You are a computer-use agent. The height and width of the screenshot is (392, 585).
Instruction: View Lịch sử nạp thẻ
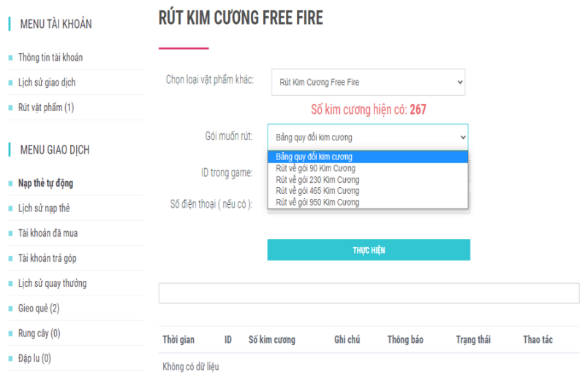(x=44, y=208)
